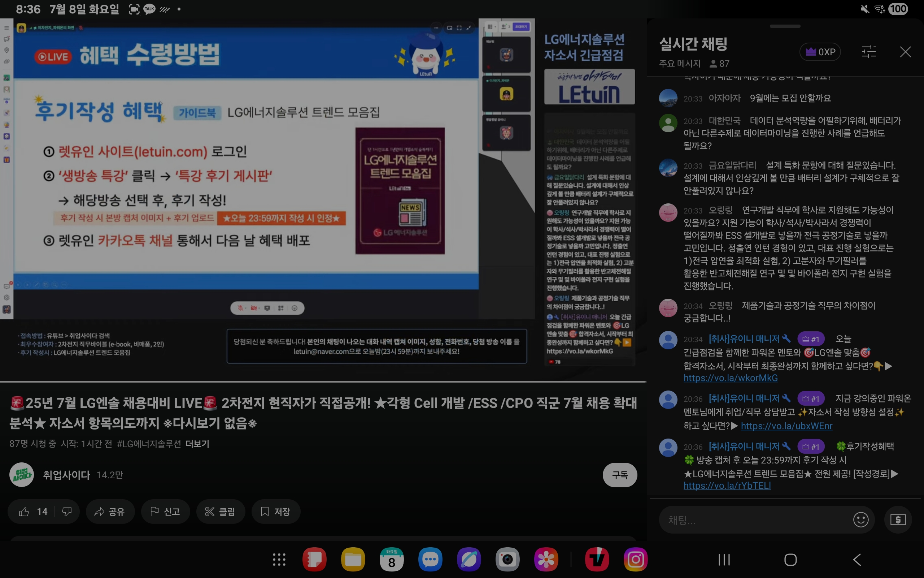Tap 금요일닭다리 user avatar
The width and height of the screenshot is (924, 578).
tap(668, 167)
